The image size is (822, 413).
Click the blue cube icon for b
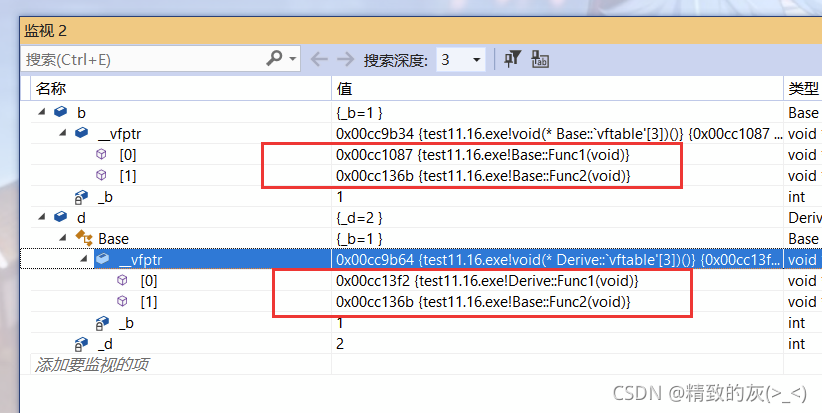pos(61,112)
